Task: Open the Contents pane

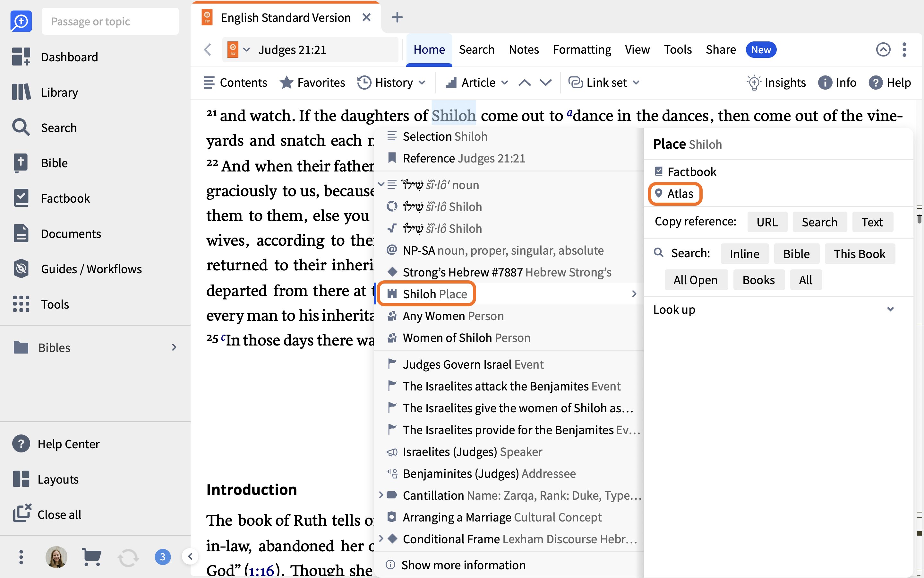Action: coord(235,83)
